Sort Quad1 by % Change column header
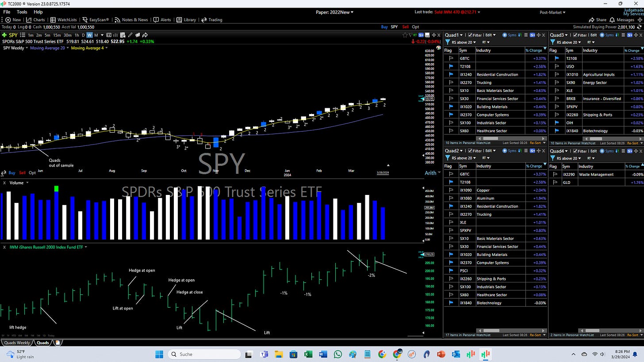 pos(534,50)
